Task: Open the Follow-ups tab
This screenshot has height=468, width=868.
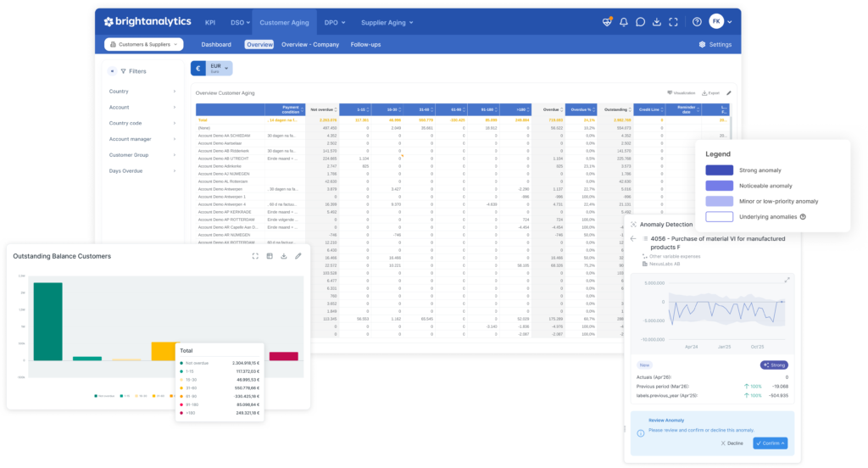Action: [x=365, y=44]
